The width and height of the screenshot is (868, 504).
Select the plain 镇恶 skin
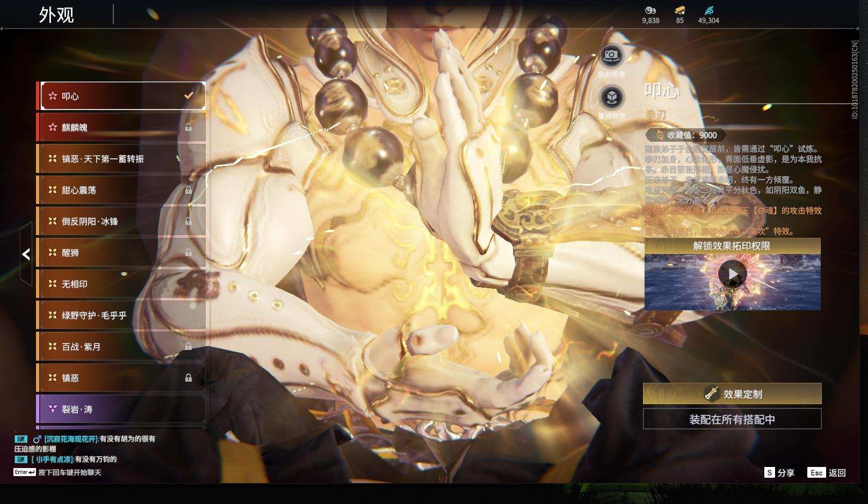[x=121, y=378]
